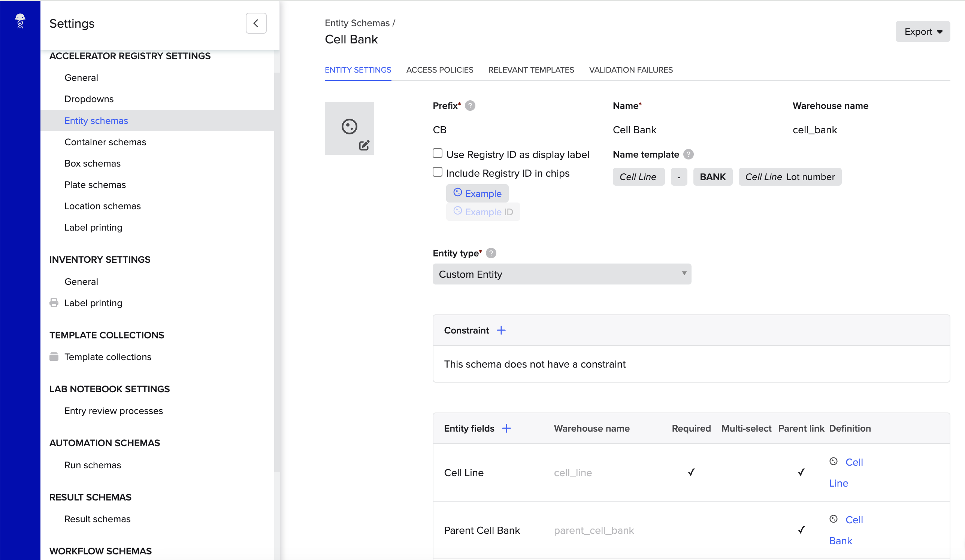Click the Example ID chip preview
Image resolution: width=965 pixels, height=560 pixels.
pyautogui.click(x=483, y=211)
